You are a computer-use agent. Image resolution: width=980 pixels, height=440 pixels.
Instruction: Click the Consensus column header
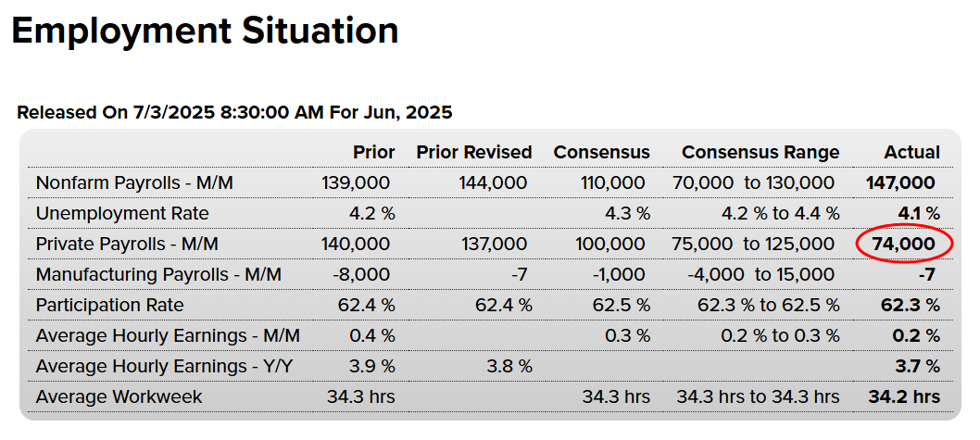(602, 152)
